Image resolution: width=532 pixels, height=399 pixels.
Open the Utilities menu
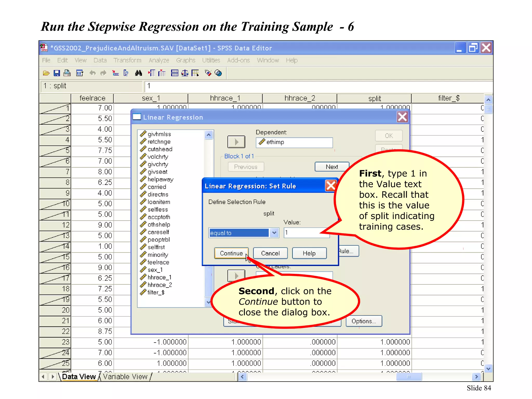pos(211,60)
